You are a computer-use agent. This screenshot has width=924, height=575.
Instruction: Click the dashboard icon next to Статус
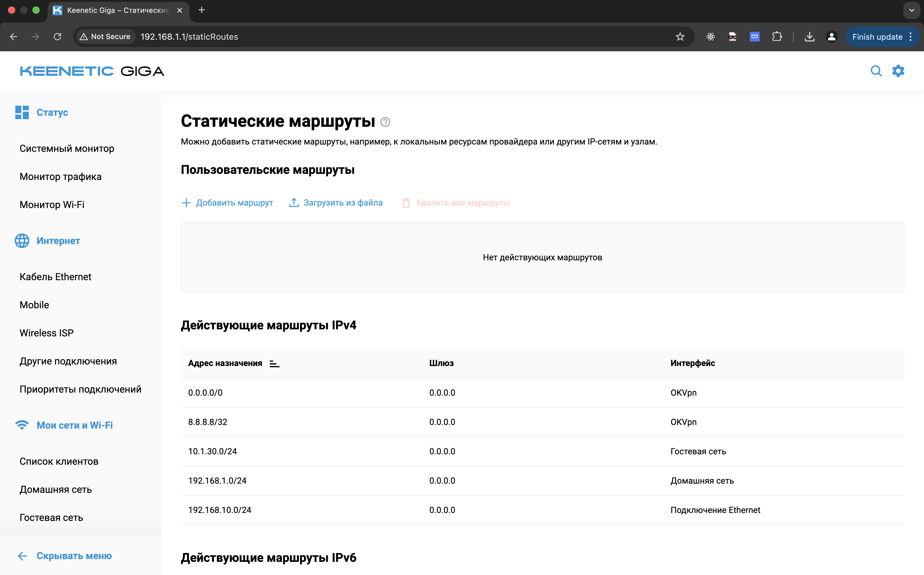click(22, 112)
